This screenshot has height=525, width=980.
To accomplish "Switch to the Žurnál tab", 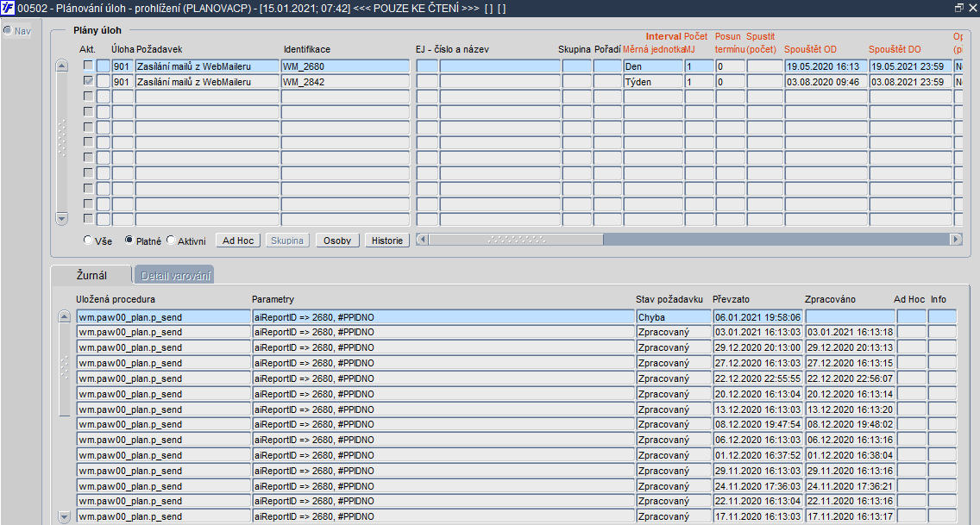I will (x=91, y=275).
